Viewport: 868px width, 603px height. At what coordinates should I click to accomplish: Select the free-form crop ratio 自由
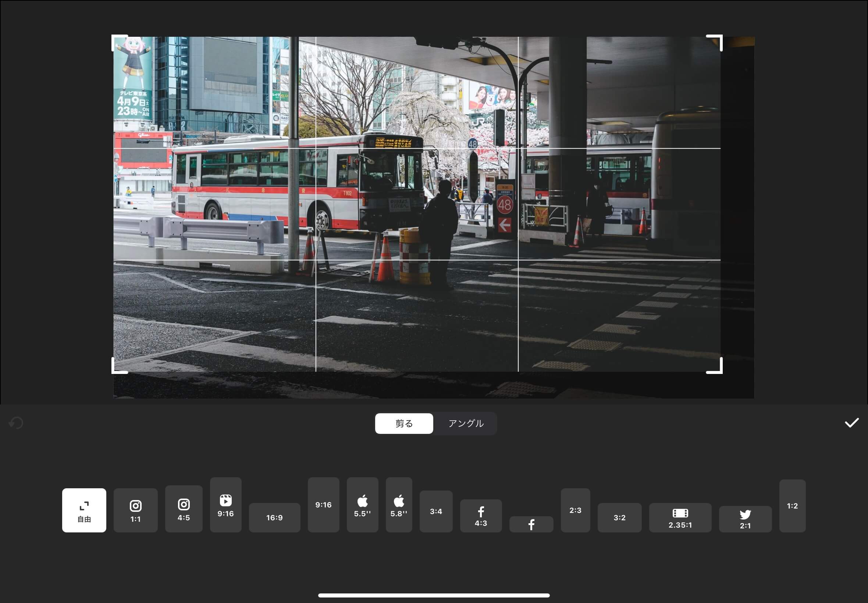tap(84, 510)
